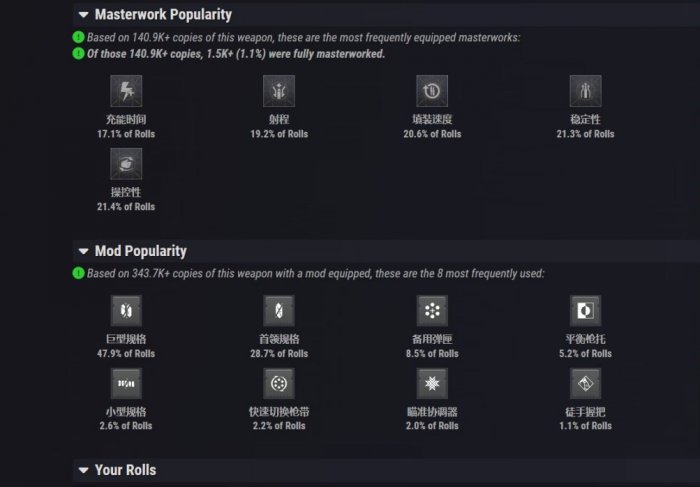700x487 pixels.
Task: Select the 巨型规格 mod icon
Action: [126, 311]
